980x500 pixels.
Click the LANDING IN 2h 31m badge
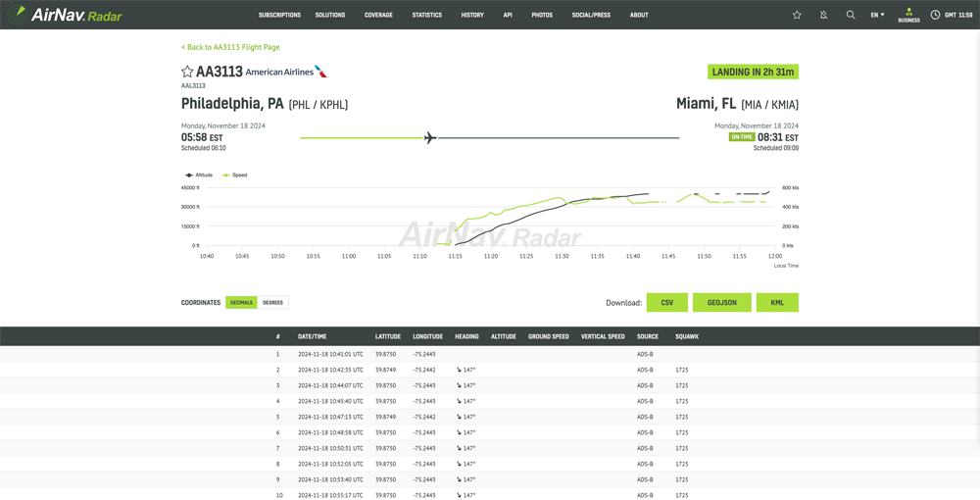point(753,72)
